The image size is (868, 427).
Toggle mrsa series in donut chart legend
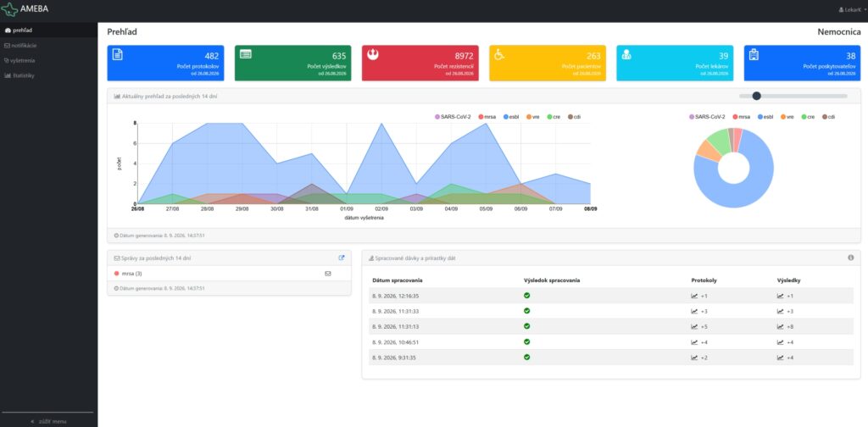(743, 117)
